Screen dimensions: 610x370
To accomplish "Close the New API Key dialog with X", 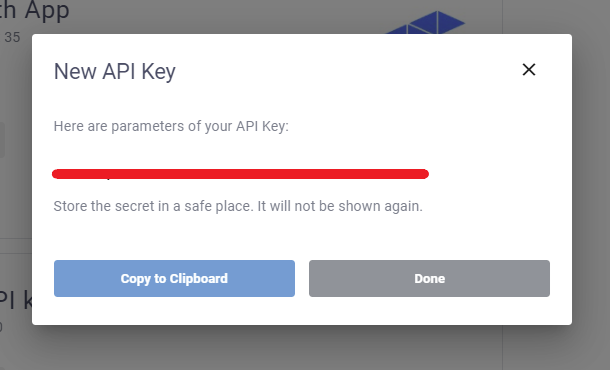I will [529, 70].
